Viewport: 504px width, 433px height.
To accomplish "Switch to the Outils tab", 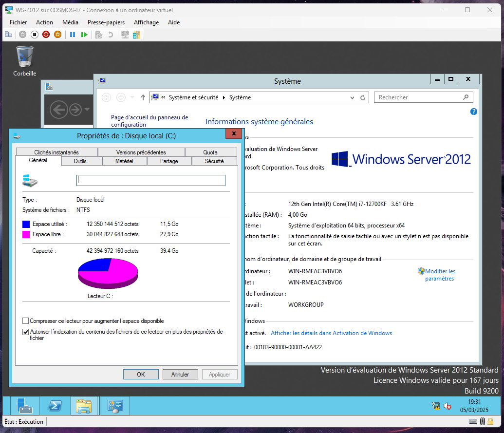I will (80, 161).
